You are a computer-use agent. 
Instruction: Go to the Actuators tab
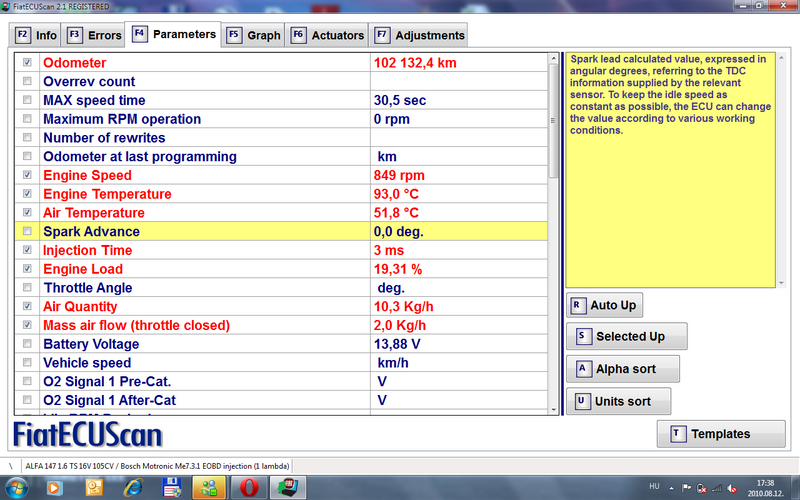tap(328, 35)
